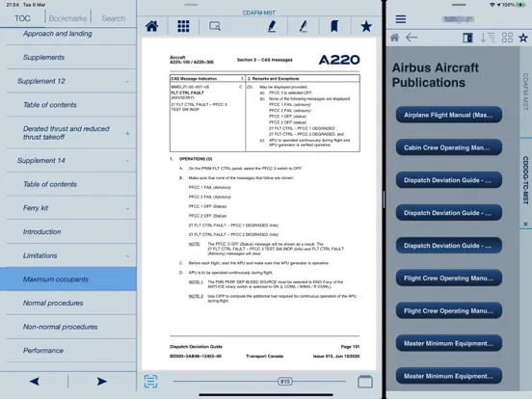Open the first Dispatch Deviation Guide button

[x=448, y=180]
